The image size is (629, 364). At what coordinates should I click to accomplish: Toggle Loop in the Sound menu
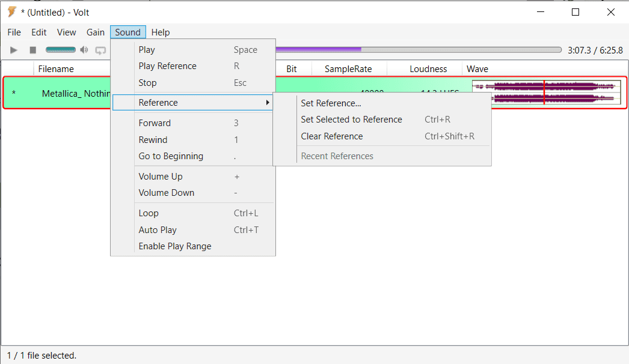coord(149,213)
